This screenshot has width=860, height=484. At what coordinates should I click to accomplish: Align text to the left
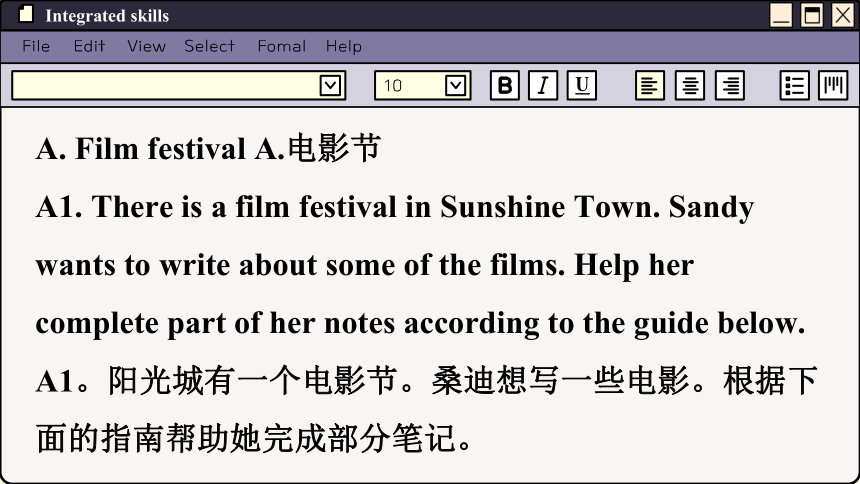pos(650,86)
